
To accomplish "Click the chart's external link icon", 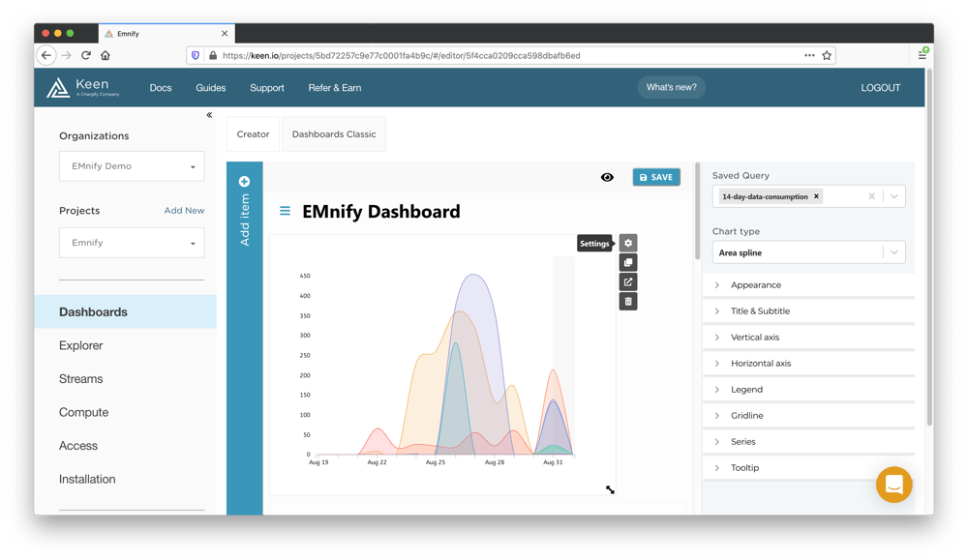I will point(628,281).
